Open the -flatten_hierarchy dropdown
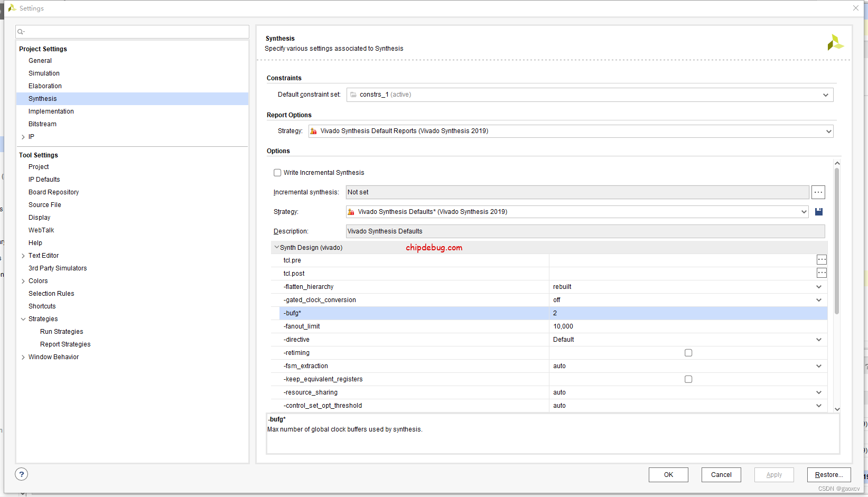 (818, 287)
